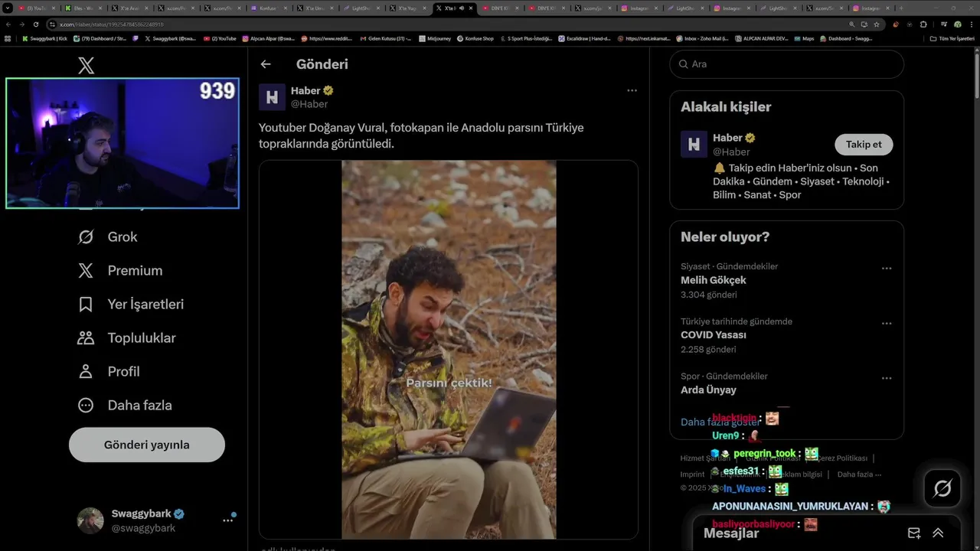Reload the page
The image size is (980, 551).
click(35, 24)
